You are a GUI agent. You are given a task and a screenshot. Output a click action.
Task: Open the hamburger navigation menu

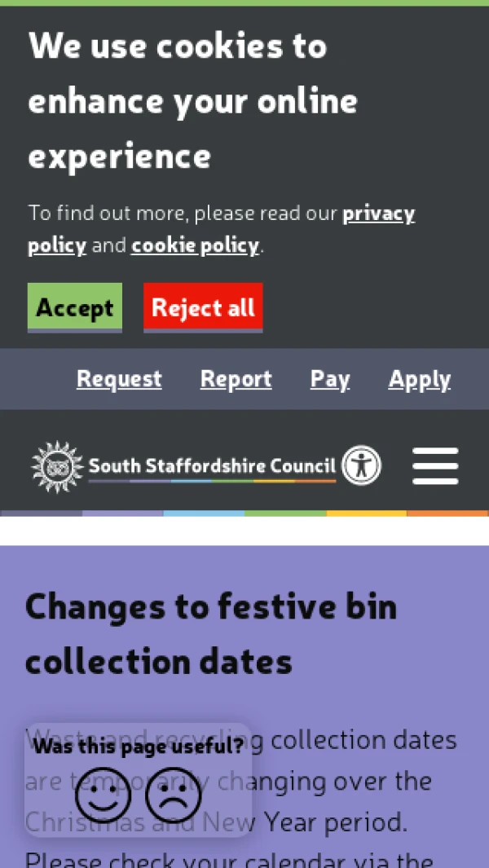[435, 466]
